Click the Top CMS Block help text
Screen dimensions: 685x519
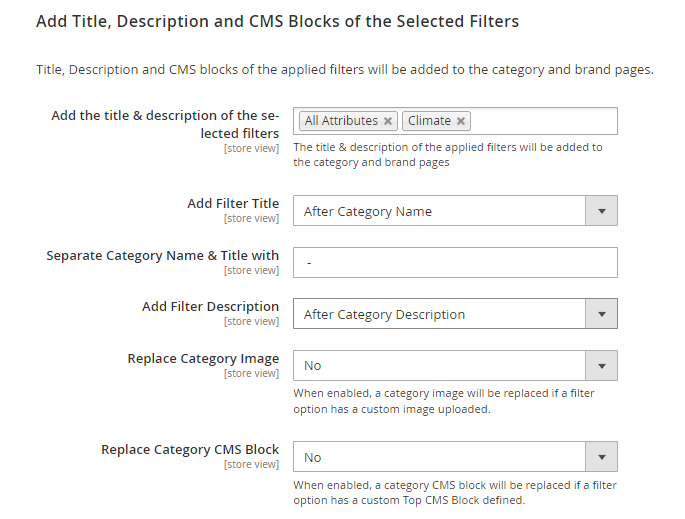(x=455, y=492)
